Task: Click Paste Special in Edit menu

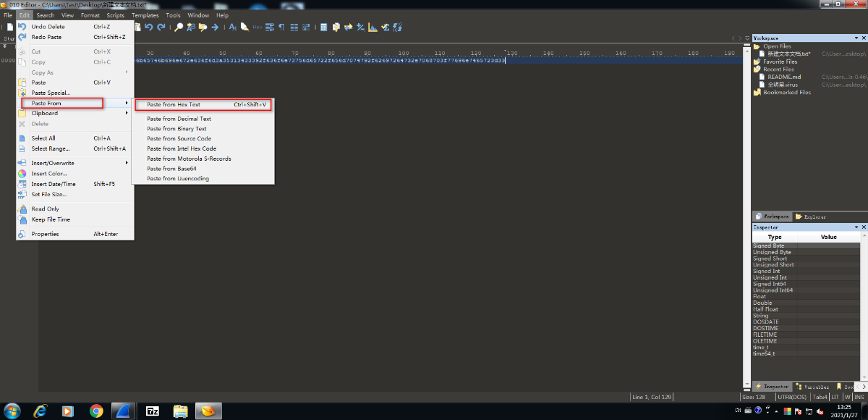Action: click(76, 93)
